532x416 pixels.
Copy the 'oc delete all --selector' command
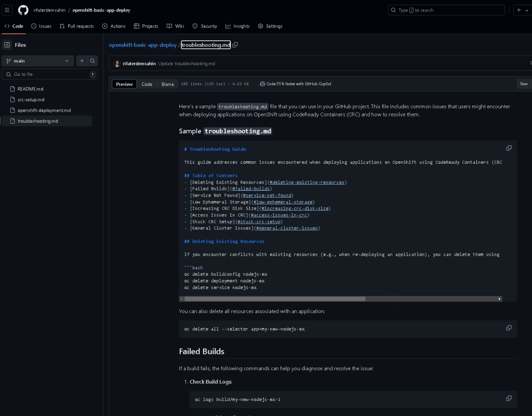click(x=509, y=328)
